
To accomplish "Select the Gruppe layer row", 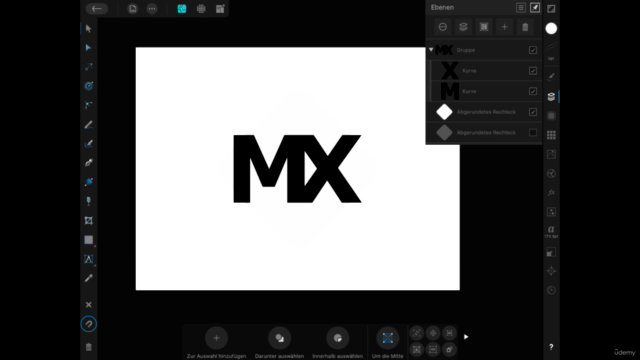I will pyautogui.click(x=484, y=50).
